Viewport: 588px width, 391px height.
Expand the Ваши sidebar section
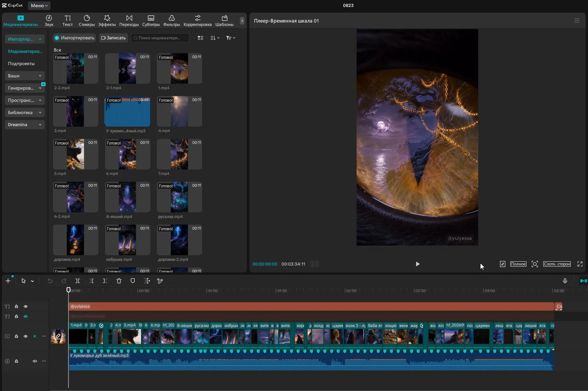click(24, 76)
